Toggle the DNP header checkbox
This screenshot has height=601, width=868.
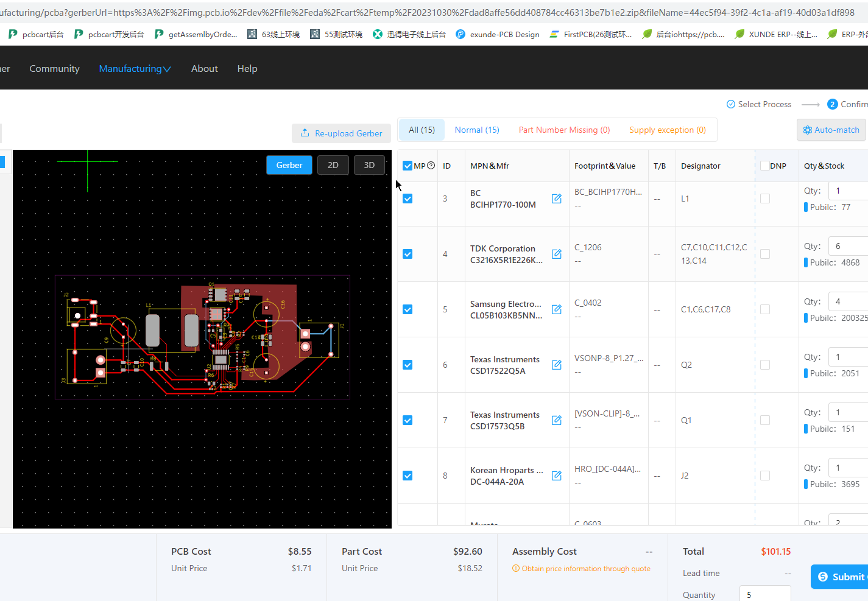[x=765, y=166]
